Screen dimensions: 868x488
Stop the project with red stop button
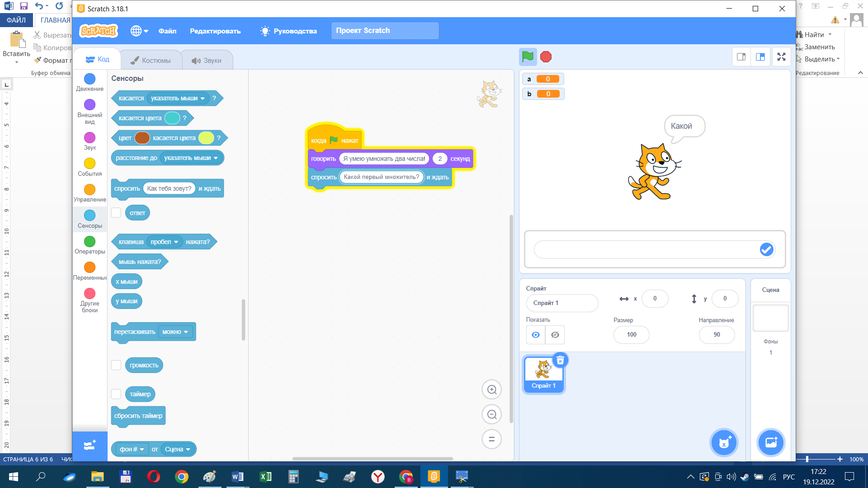coord(546,57)
